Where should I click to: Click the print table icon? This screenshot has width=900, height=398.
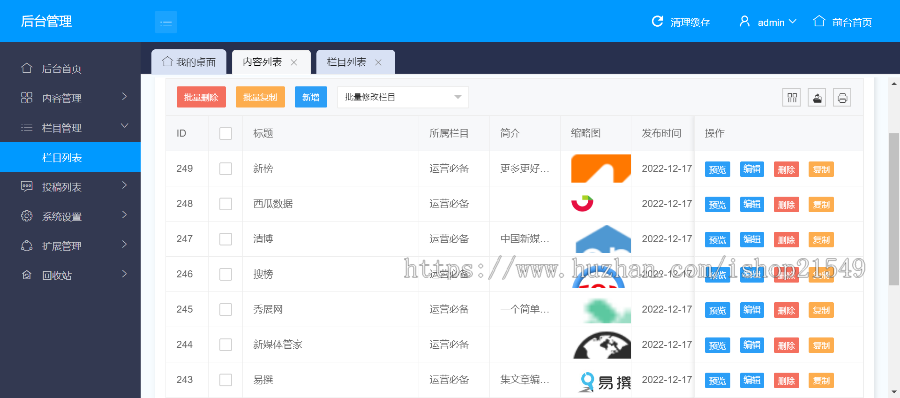pyautogui.click(x=842, y=98)
